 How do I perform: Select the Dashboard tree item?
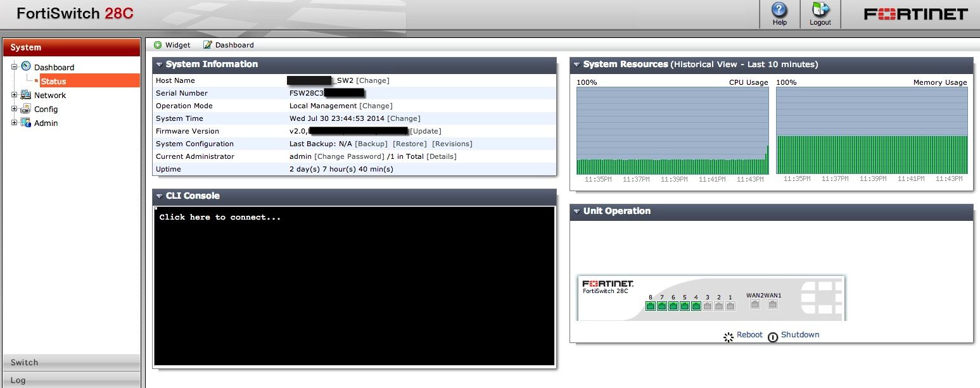coord(54,67)
